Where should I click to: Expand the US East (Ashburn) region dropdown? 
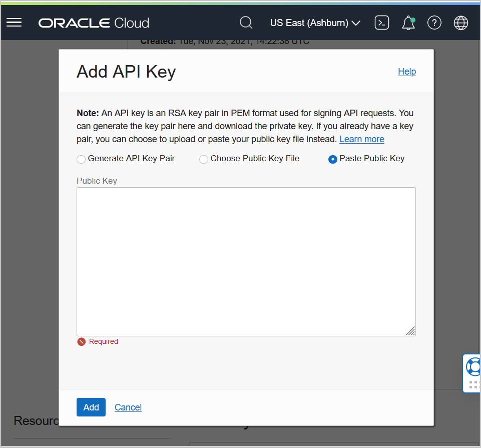pyautogui.click(x=315, y=23)
